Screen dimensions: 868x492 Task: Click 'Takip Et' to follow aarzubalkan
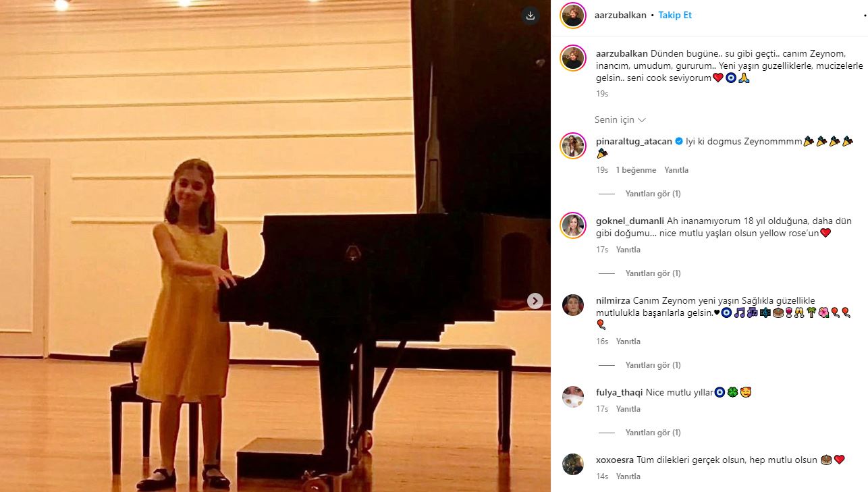point(675,16)
